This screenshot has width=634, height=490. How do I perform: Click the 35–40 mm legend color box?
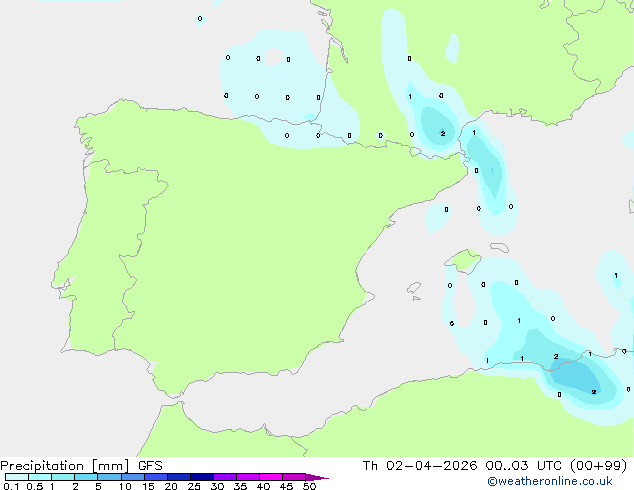click(x=248, y=477)
